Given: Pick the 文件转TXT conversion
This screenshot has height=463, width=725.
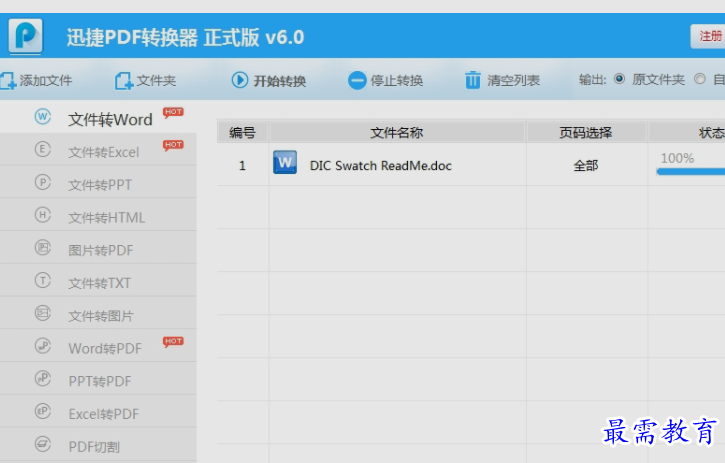Looking at the screenshot, I should [98, 281].
